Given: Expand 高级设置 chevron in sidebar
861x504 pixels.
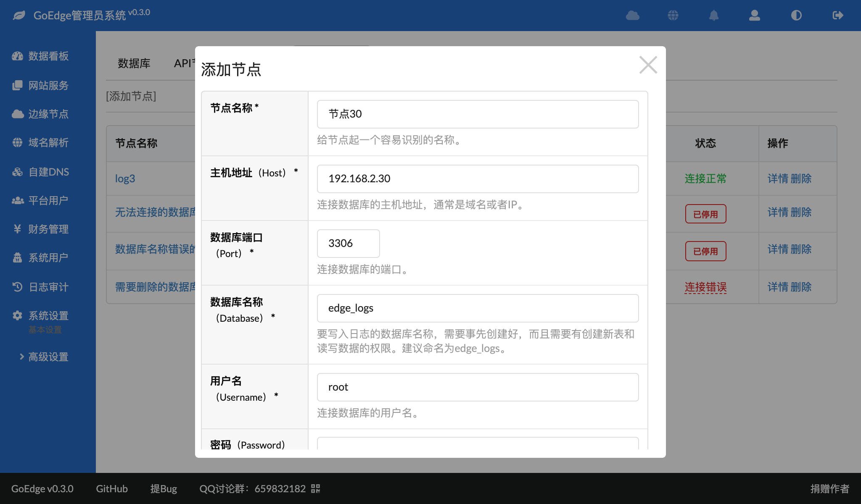Looking at the screenshot, I should tap(22, 357).
